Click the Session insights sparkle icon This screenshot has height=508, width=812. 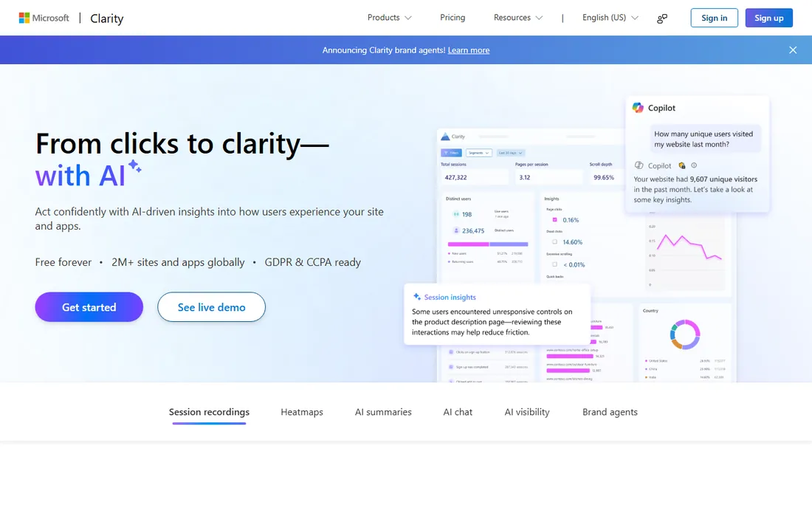417,297
